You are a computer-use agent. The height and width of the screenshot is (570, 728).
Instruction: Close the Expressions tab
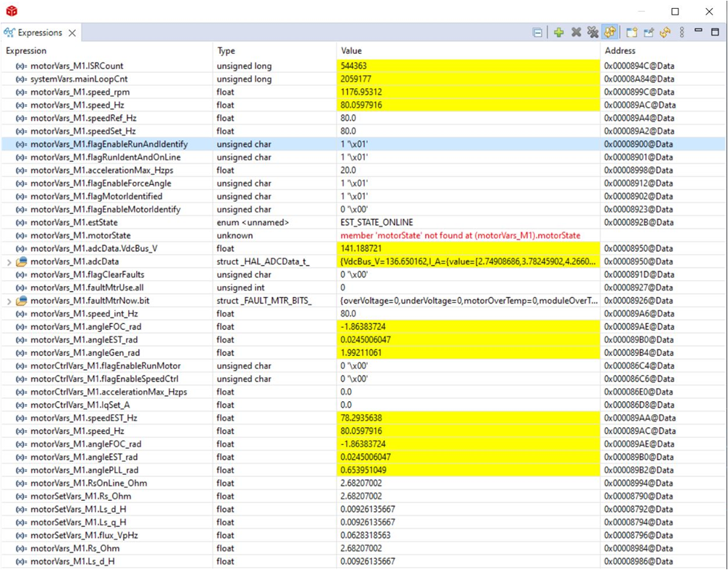[x=72, y=33]
